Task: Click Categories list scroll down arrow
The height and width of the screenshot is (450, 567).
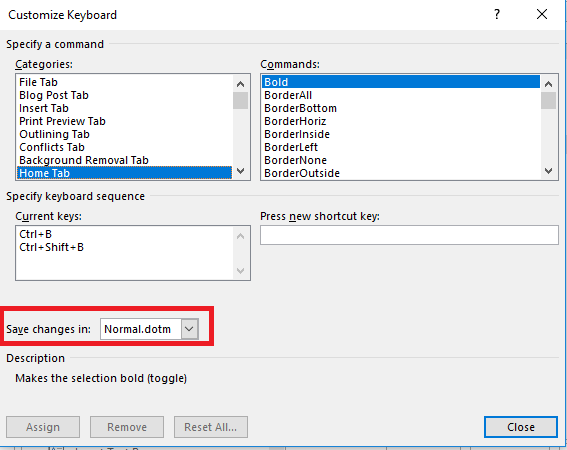Action: pos(240,171)
